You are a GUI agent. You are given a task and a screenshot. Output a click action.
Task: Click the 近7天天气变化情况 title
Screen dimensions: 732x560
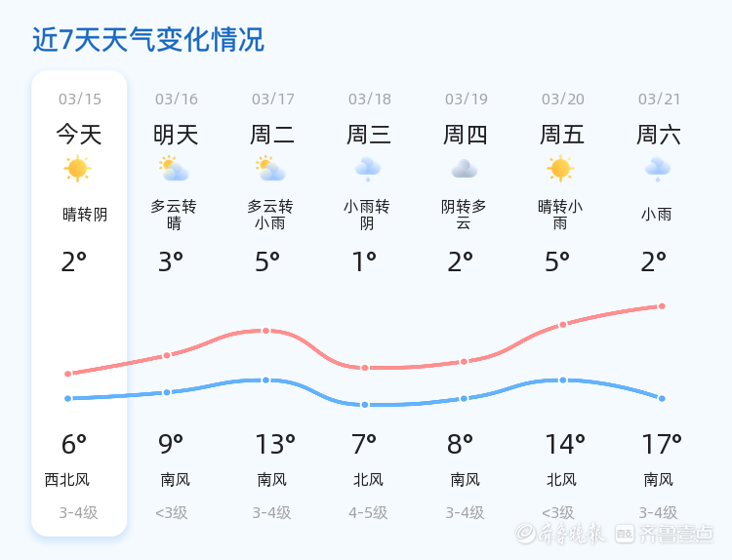point(147,40)
